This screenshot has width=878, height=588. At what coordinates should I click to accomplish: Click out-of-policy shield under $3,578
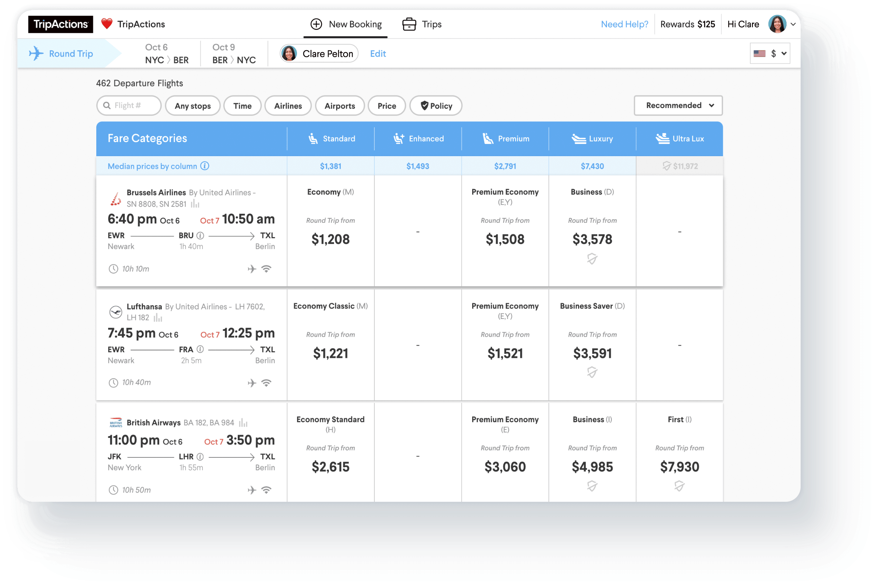(592, 259)
